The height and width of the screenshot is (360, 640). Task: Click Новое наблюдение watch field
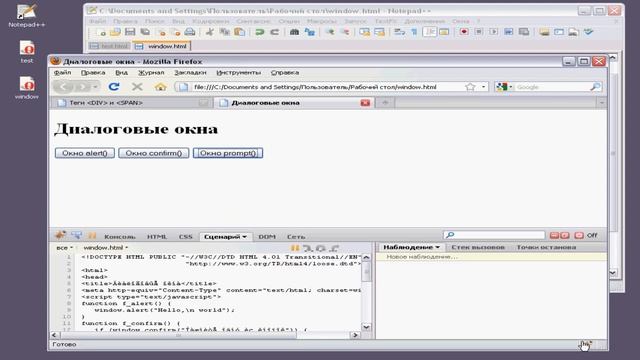click(x=491, y=257)
